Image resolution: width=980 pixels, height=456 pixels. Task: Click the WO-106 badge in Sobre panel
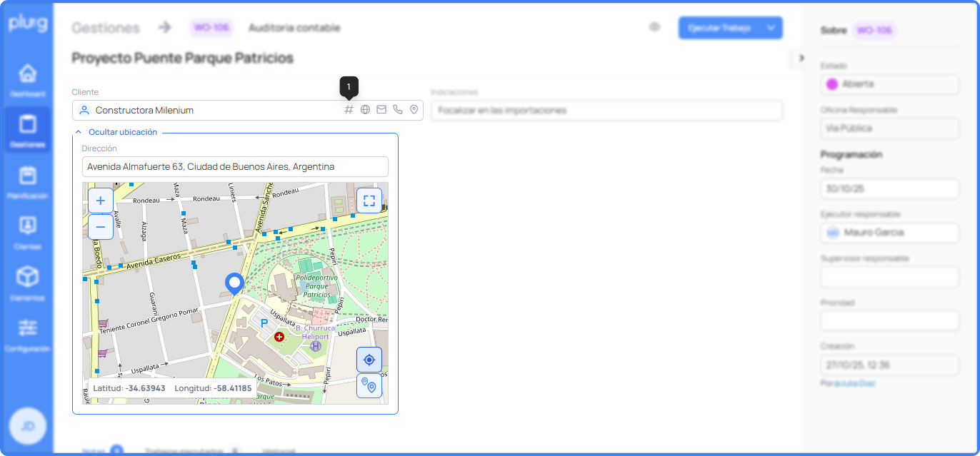[x=874, y=31]
